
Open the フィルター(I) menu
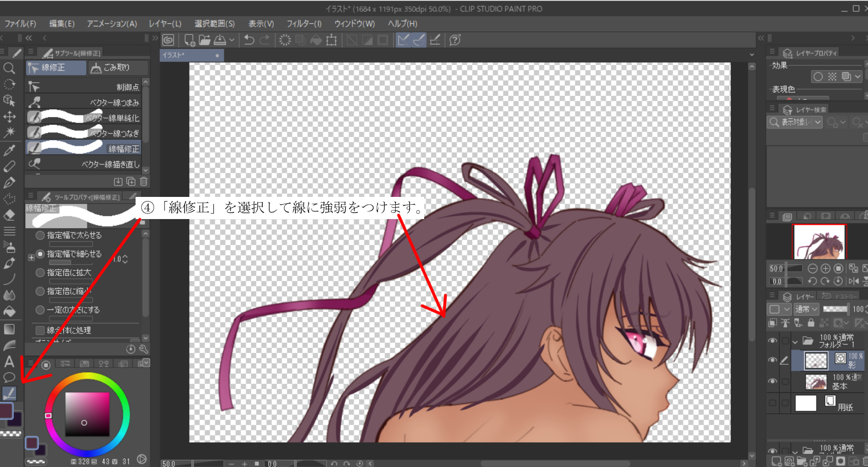pyautogui.click(x=304, y=24)
